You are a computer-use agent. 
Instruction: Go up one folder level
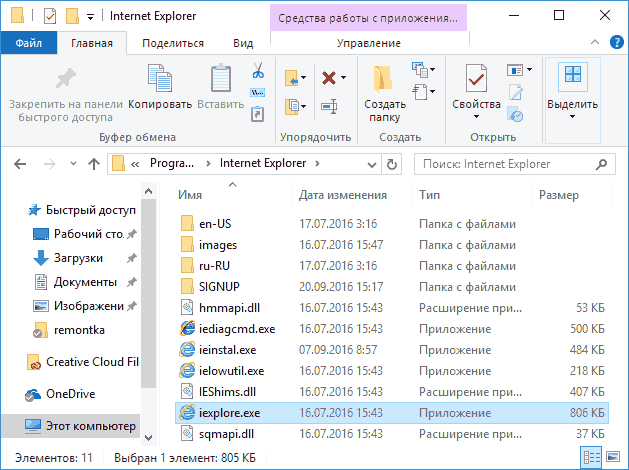click(x=94, y=164)
